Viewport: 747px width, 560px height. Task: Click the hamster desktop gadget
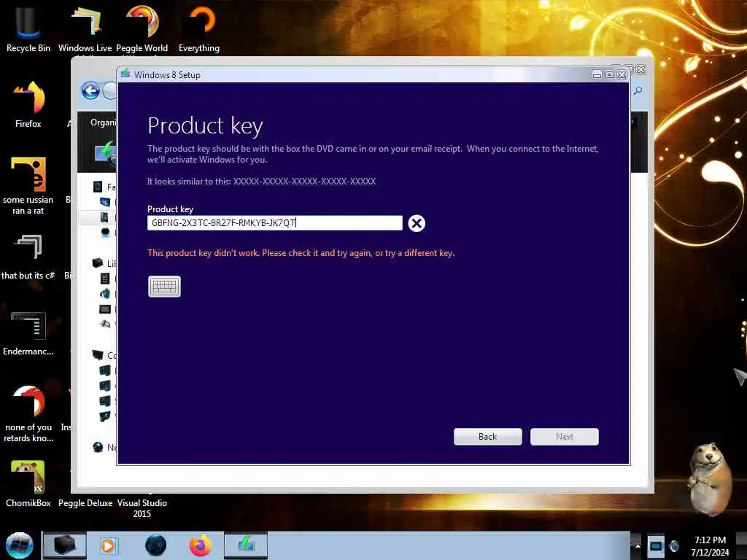pyautogui.click(x=709, y=478)
